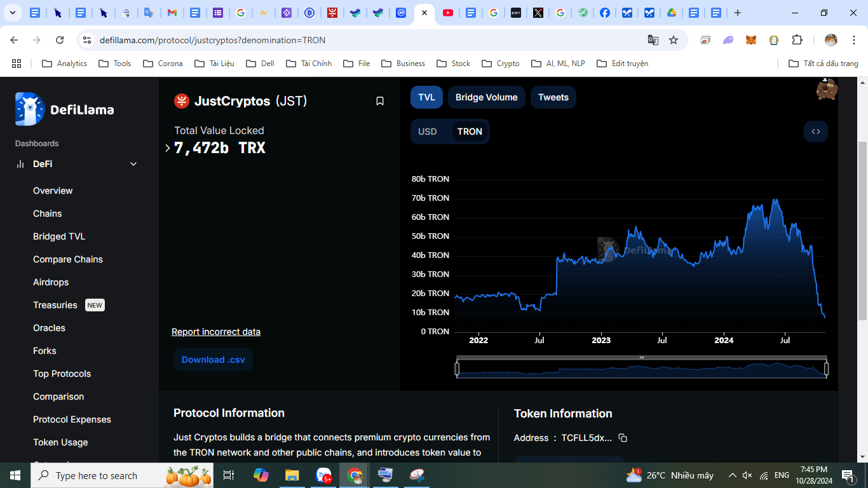Toggle the TVL chart series

[426, 97]
